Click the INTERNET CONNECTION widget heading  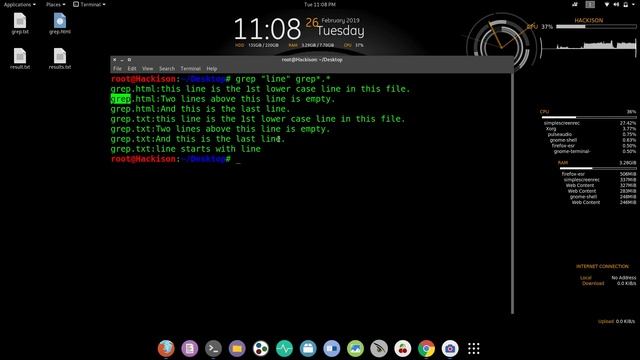click(x=602, y=266)
